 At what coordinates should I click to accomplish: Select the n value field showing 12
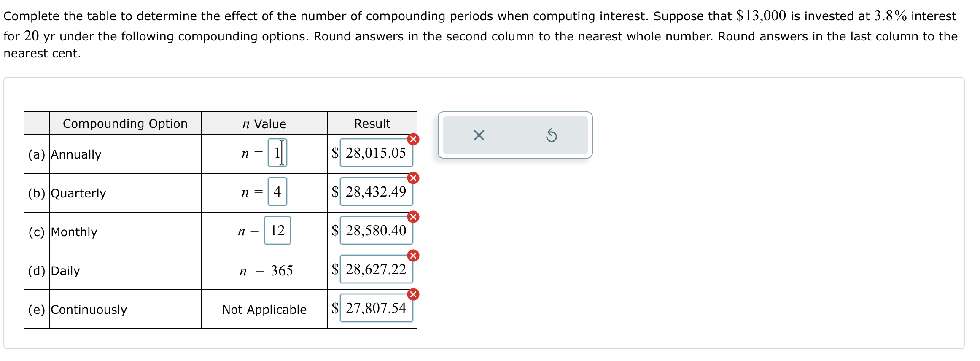278,231
